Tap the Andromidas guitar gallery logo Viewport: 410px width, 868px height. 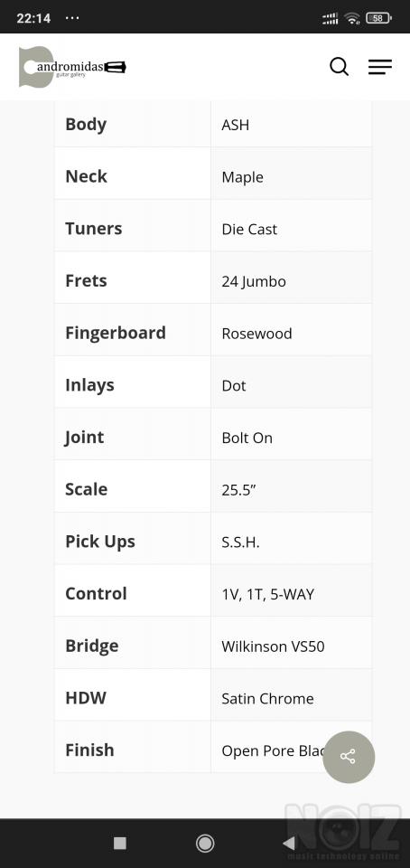pyautogui.click(x=72, y=67)
